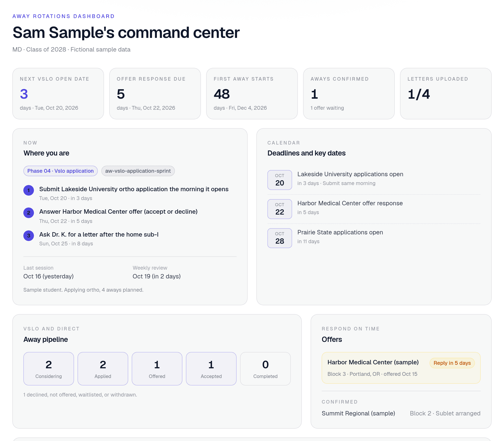Click the aw-vslo-application-sprint tag
504x441 pixels.
tap(138, 171)
